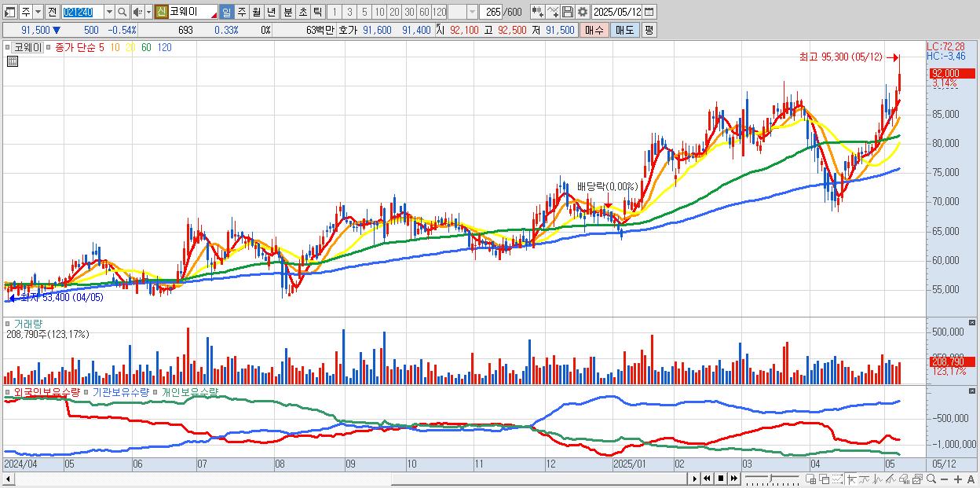The image size is (980, 488).
Task: Open the chart settings gear icon
Action: pos(583,12)
